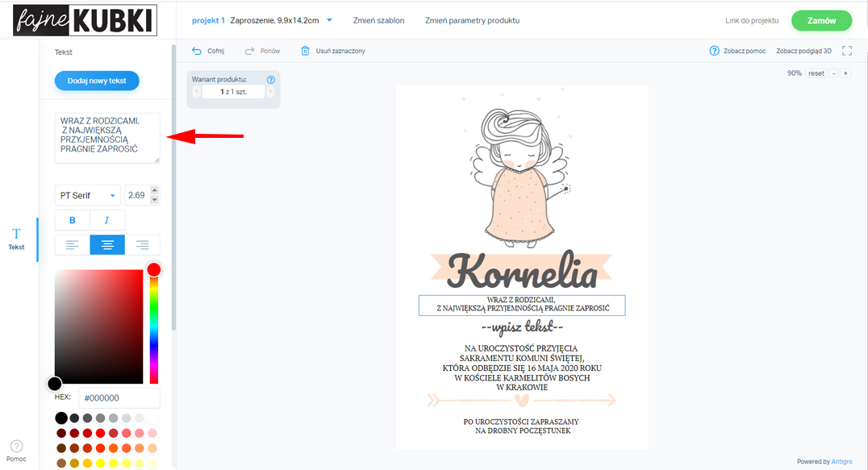Click the Ponów redo arrow icon
This screenshot has width=868, height=470.
click(x=249, y=51)
